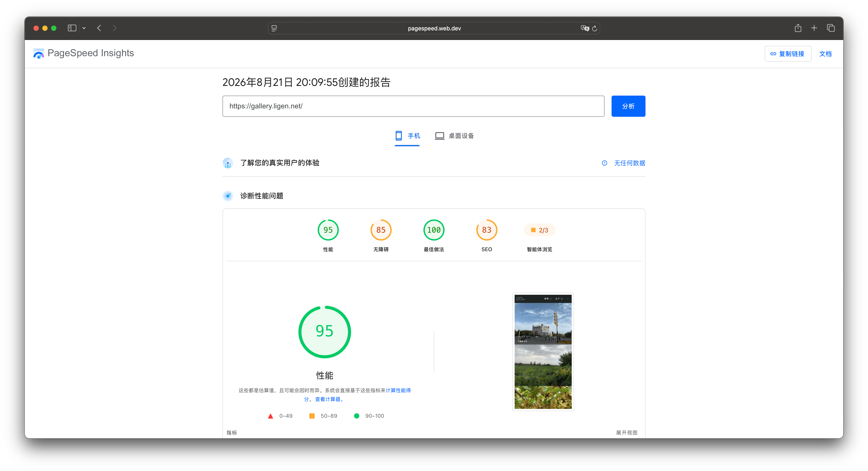Click the 展开视图 toggle
Viewport: 868px width, 471px height.
point(627,433)
